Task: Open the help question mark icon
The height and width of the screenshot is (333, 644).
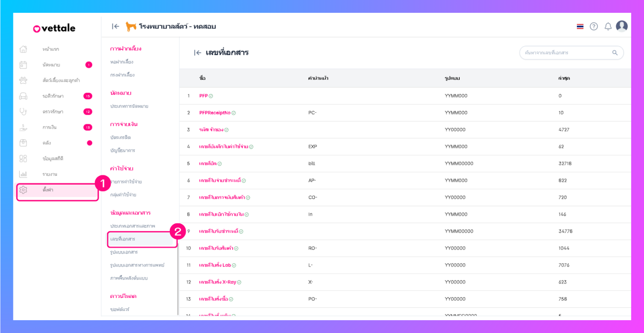Action: point(594,27)
